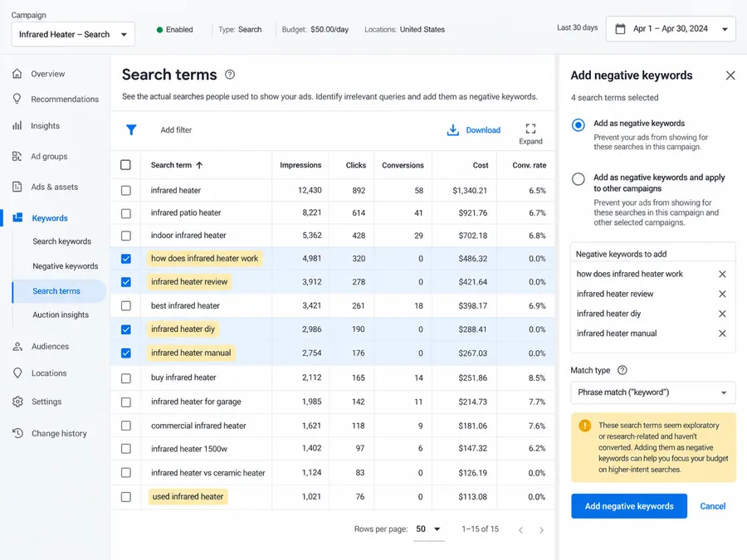Uncheck 'how does infrared heater work'
Viewport: 747px width, 560px height.
coord(126,259)
